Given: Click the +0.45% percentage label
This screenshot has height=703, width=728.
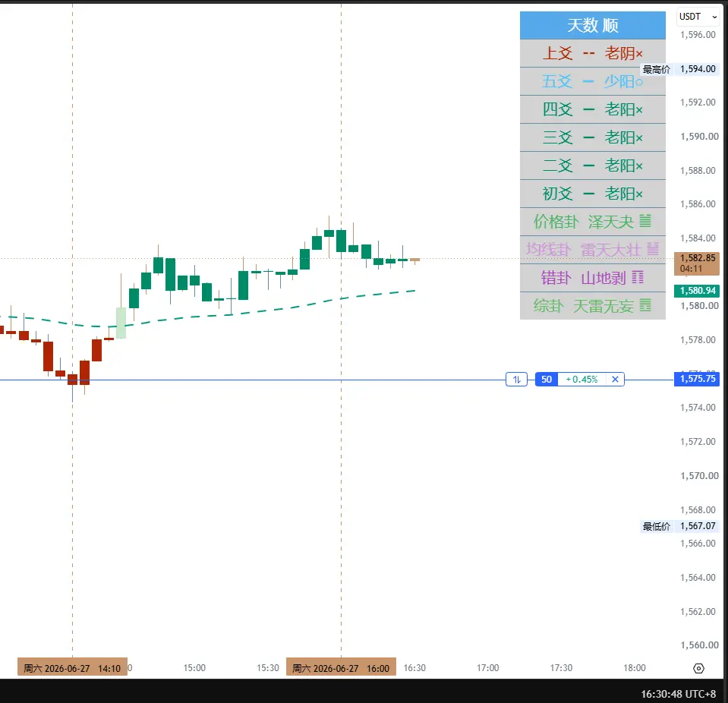Looking at the screenshot, I should tap(581, 380).
